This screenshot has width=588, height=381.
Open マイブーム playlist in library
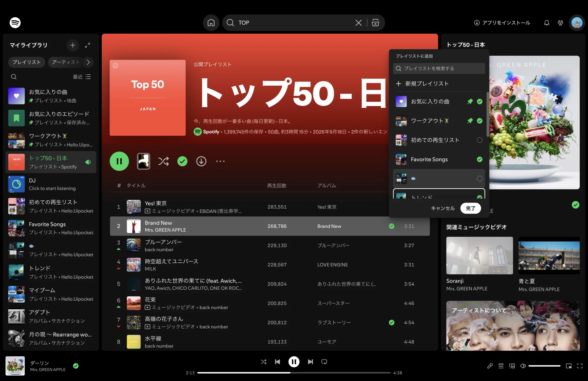pos(51,294)
